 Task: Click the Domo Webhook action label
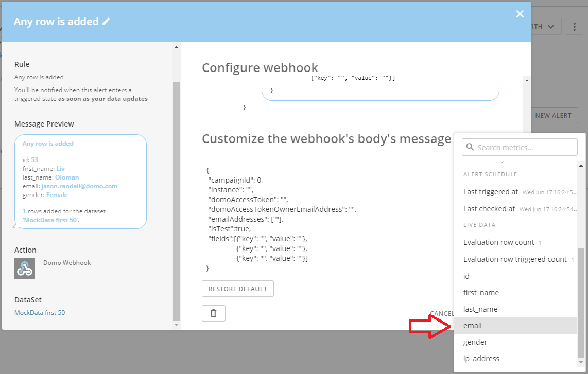[67, 263]
